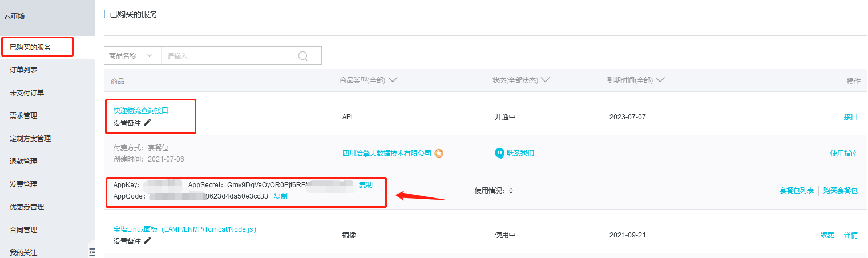Click the 请输入 search input field
This screenshot has height=258, width=868.
(228, 55)
